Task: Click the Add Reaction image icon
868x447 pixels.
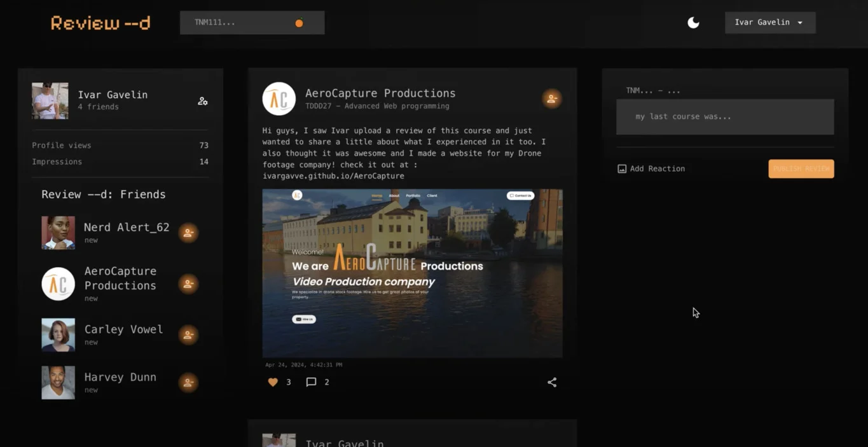Action: [x=622, y=168]
